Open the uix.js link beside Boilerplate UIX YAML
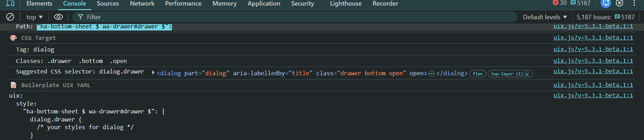The height and width of the screenshot is (140, 644). [593, 85]
